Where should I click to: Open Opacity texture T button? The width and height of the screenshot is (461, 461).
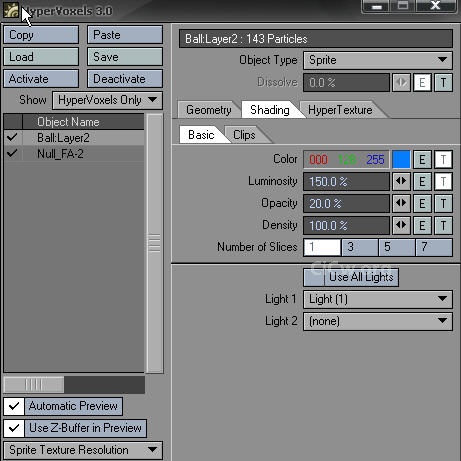[443, 204]
